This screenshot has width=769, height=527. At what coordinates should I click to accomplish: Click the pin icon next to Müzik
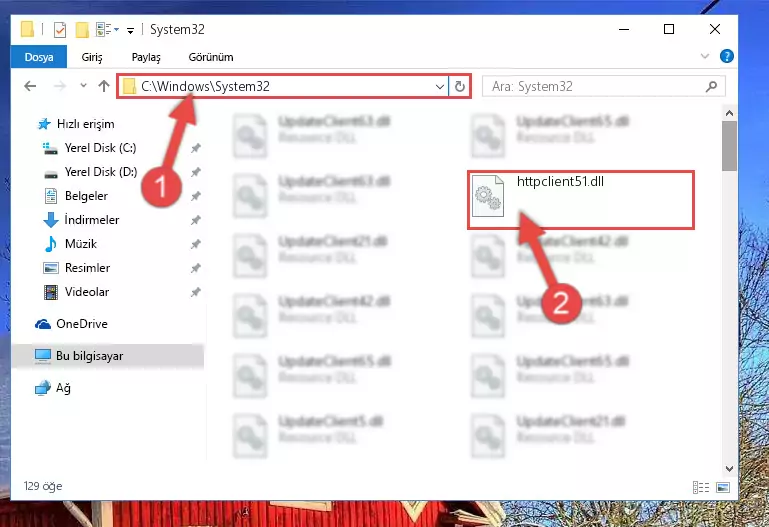click(x=195, y=244)
